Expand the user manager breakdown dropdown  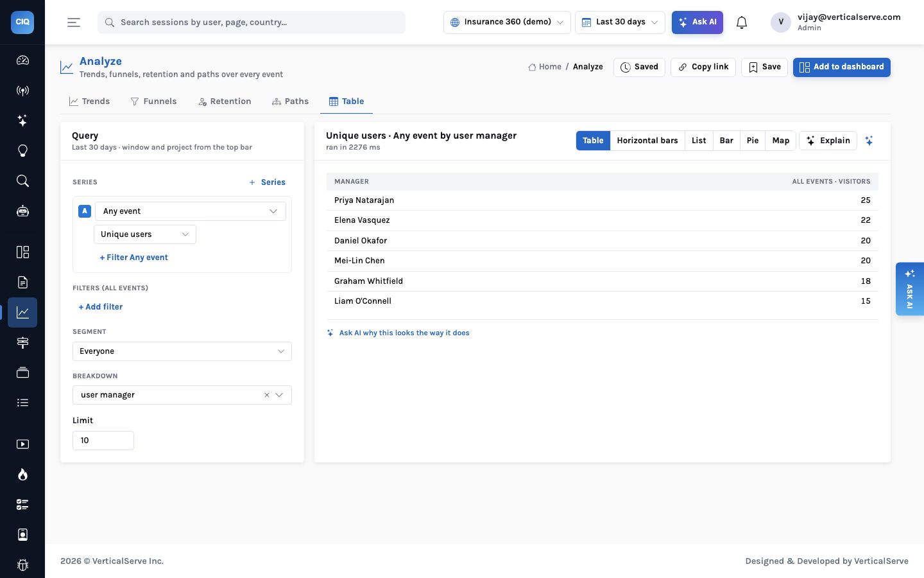(279, 395)
